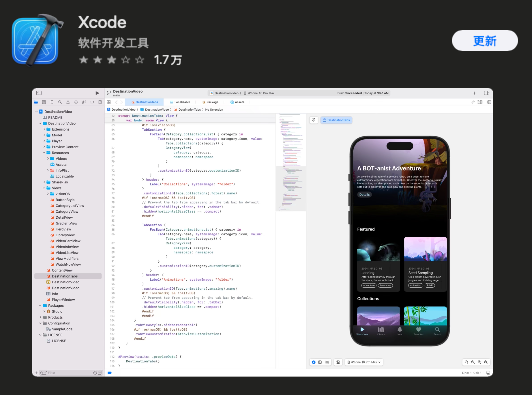
Task: Toggle the navigator sidebar icon at top-left
Action: coord(39,93)
